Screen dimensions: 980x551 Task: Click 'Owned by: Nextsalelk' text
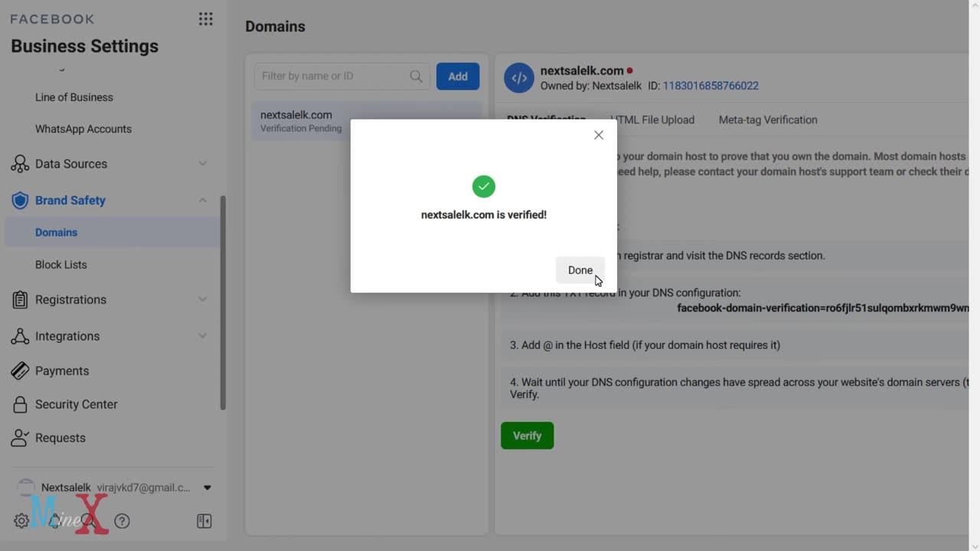[x=591, y=86]
